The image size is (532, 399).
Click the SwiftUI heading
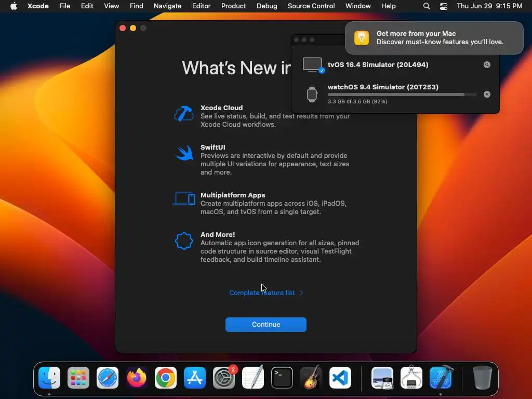coord(212,147)
